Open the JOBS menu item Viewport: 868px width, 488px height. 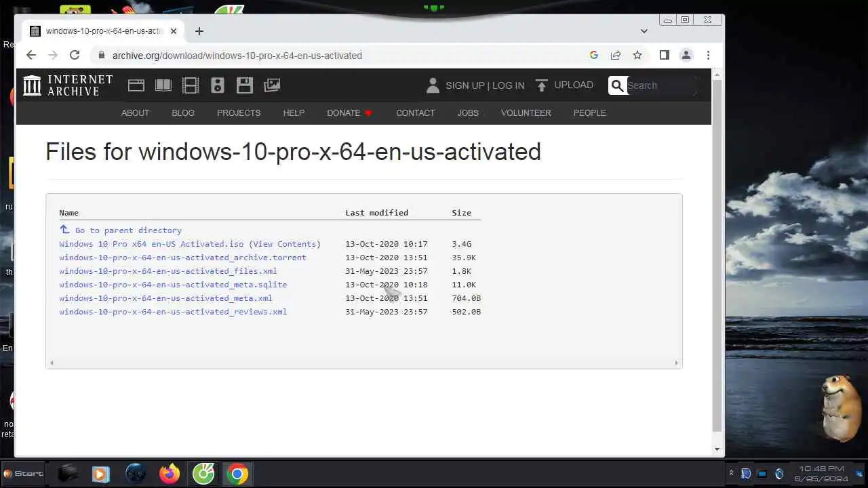[x=468, y=113]
